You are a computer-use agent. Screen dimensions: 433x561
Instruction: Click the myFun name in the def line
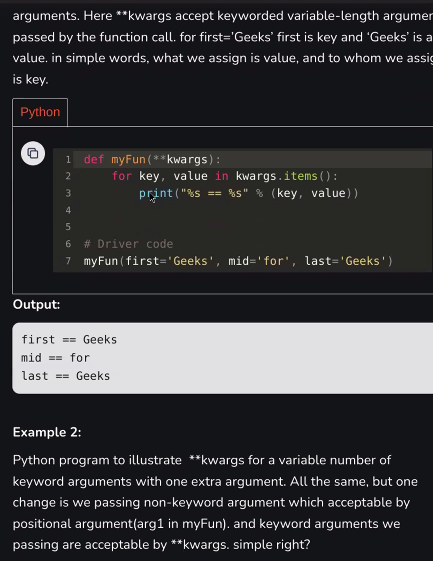tap(128, 159)
